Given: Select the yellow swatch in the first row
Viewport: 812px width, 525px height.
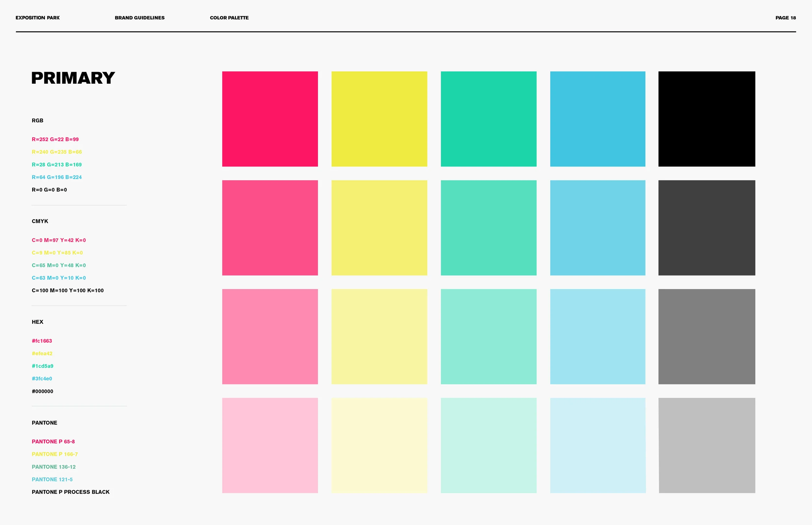Looking at the screenshot, I should coord(379,119).
